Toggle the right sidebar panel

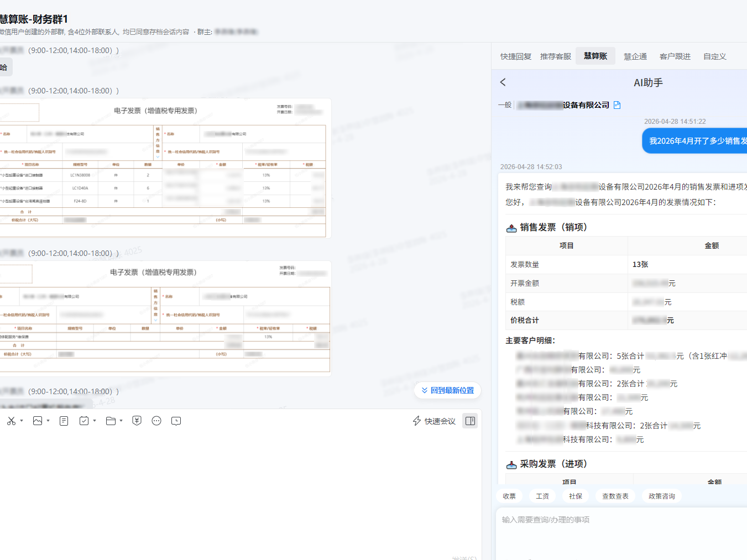(x=470, y=421)
